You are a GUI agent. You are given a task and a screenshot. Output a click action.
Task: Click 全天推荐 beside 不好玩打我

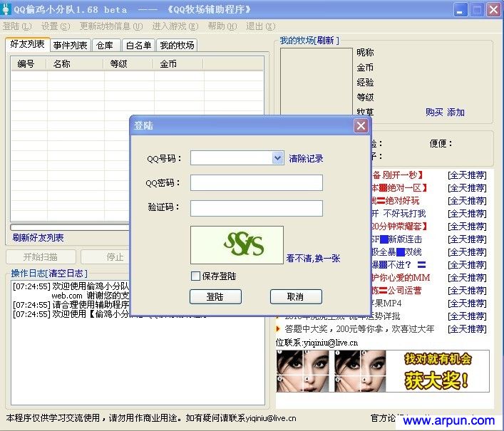(x=467, y=214)
